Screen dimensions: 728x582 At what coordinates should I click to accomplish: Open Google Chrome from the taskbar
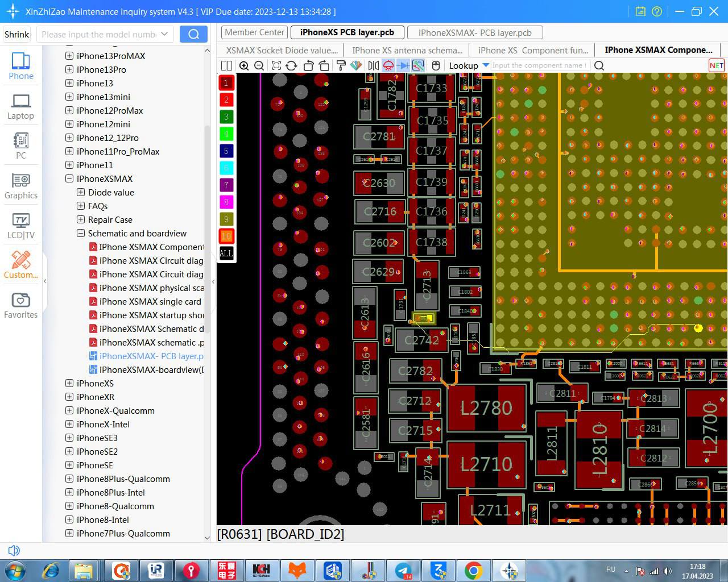(473, 570)
